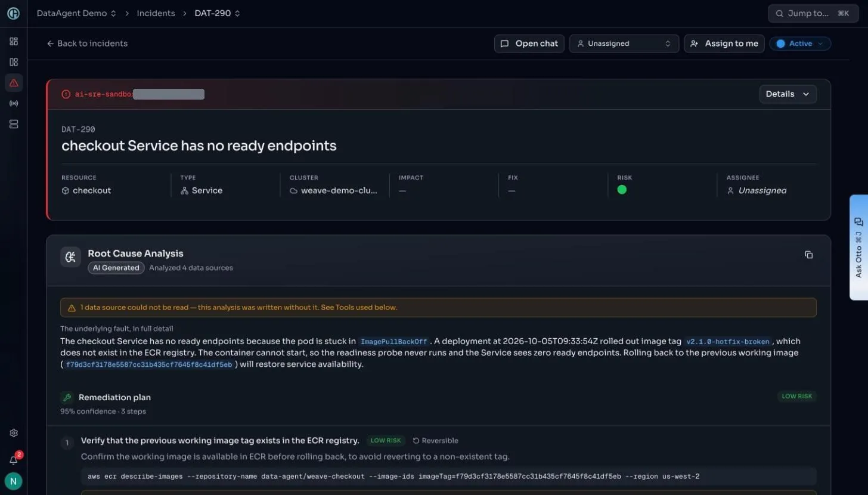Open the Unassigned assignee dropdown
The height and width of the screenshot is (495, 868).
click(624, 44)
